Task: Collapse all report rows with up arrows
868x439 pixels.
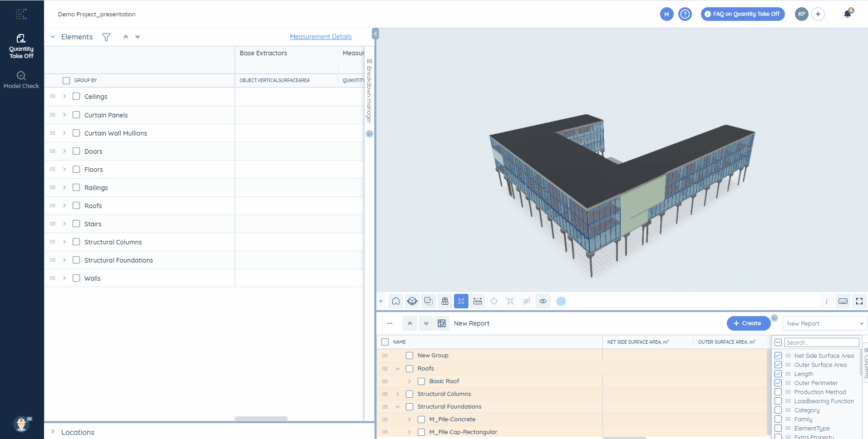Action: tap(410, 323)
